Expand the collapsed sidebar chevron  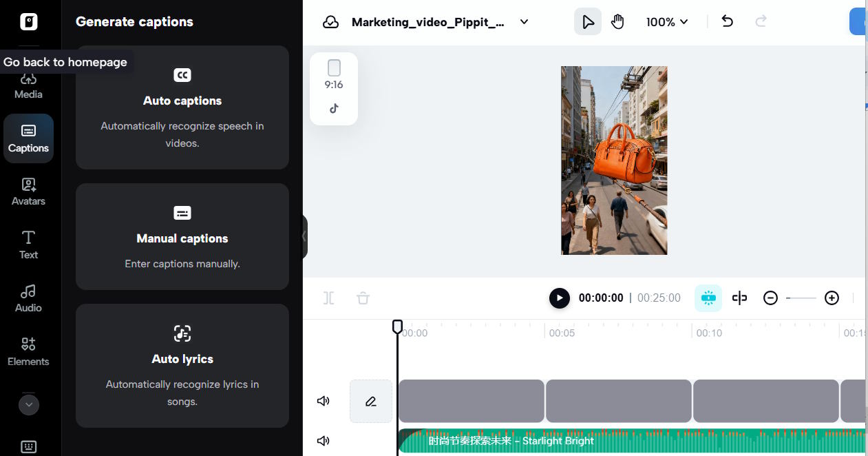tap(28, 404)
